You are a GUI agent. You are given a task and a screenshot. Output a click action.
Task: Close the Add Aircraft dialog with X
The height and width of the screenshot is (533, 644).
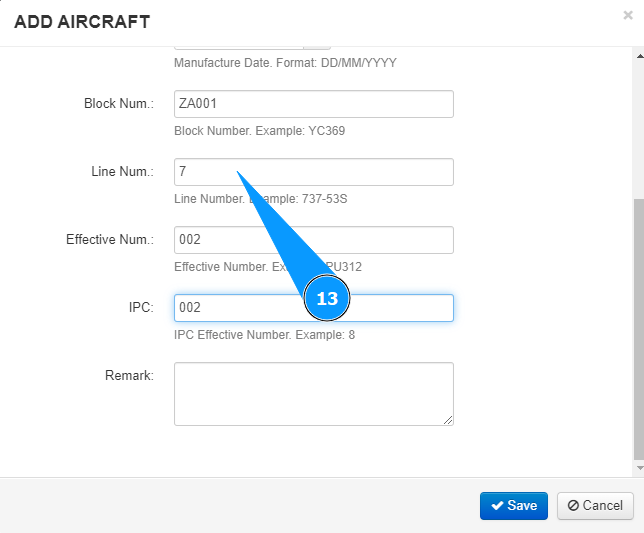[627, 16]
